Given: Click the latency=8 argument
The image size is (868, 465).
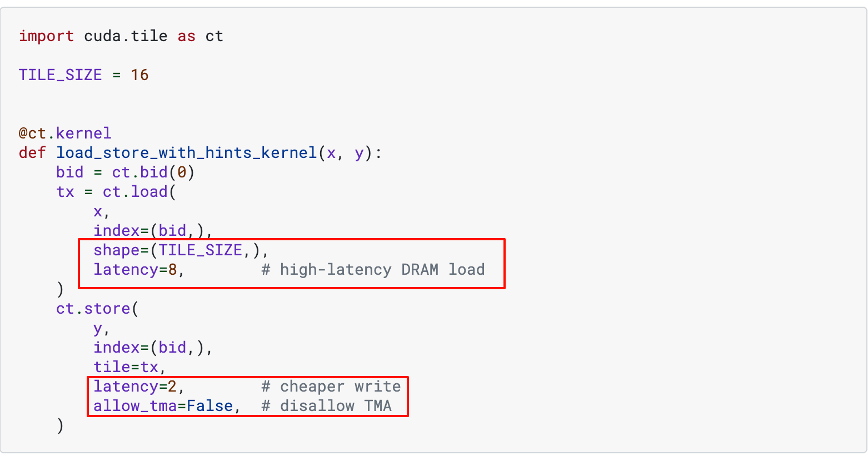Looking at the screenshot, I should [x=135, y=270].
